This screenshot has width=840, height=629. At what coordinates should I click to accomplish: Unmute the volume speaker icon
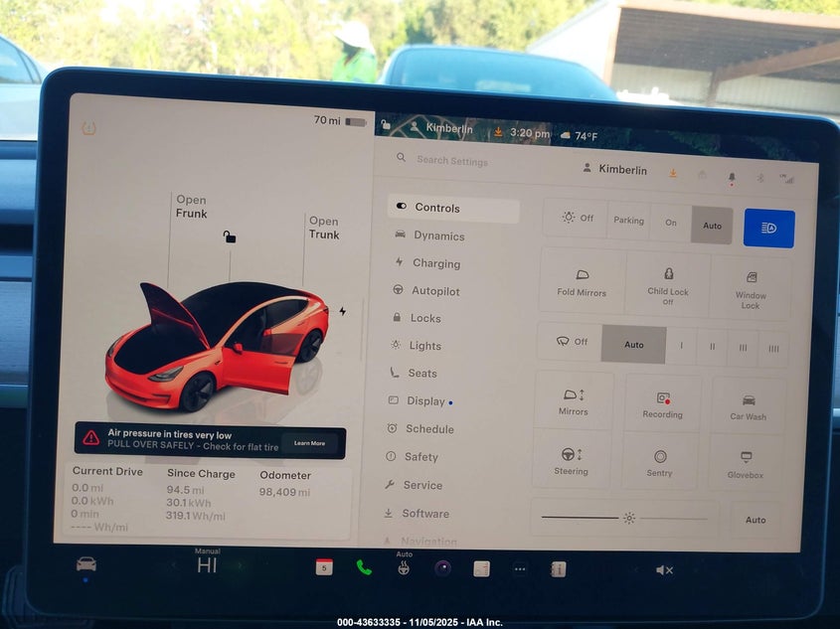pos(664,569)
